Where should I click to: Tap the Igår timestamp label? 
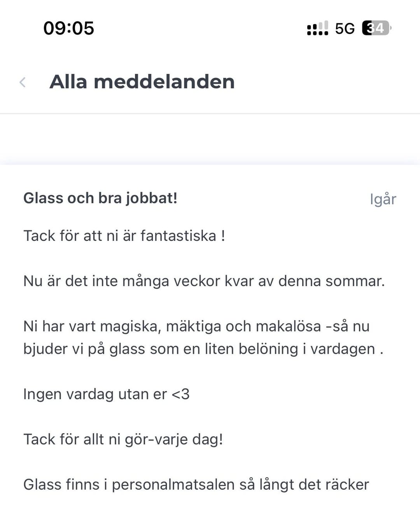(x=383, y=199)
